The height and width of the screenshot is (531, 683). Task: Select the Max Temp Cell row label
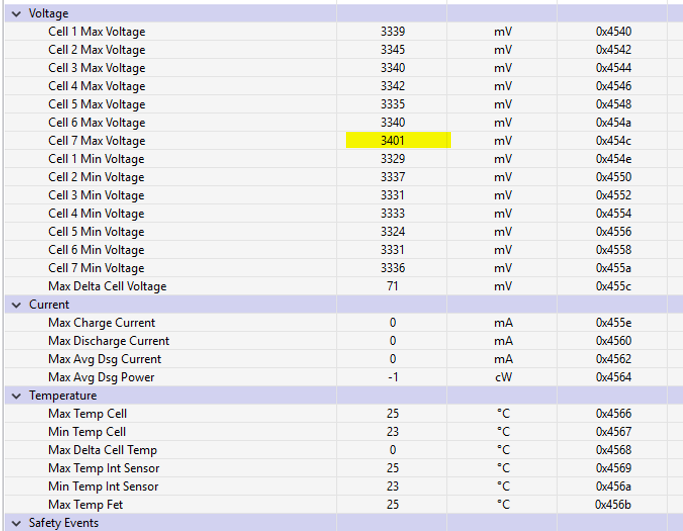[x=88, y=414]
